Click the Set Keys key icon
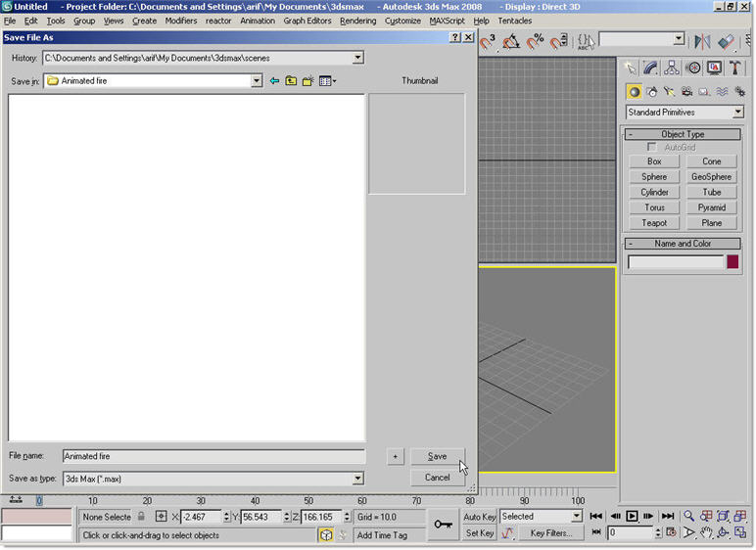The image size is (756, 550). click(445, 526)
